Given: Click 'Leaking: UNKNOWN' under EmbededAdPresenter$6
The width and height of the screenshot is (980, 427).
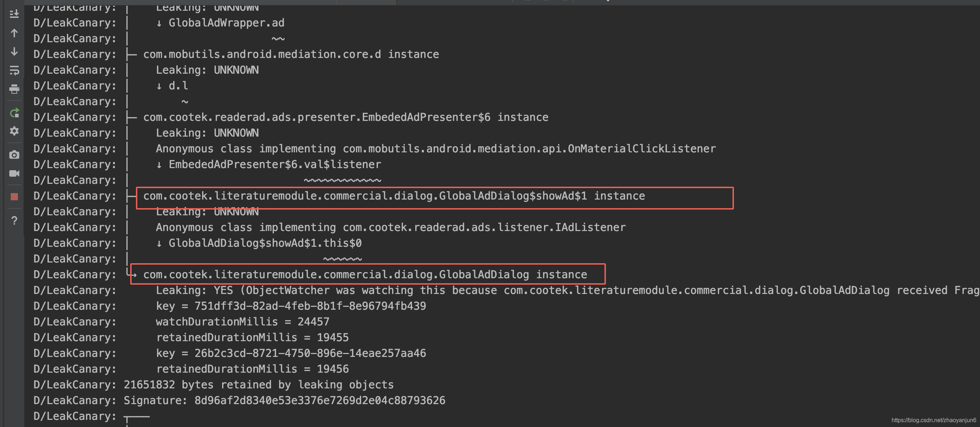Looking at the screenshot, I should pyautogui.click(x=207, y=133).
